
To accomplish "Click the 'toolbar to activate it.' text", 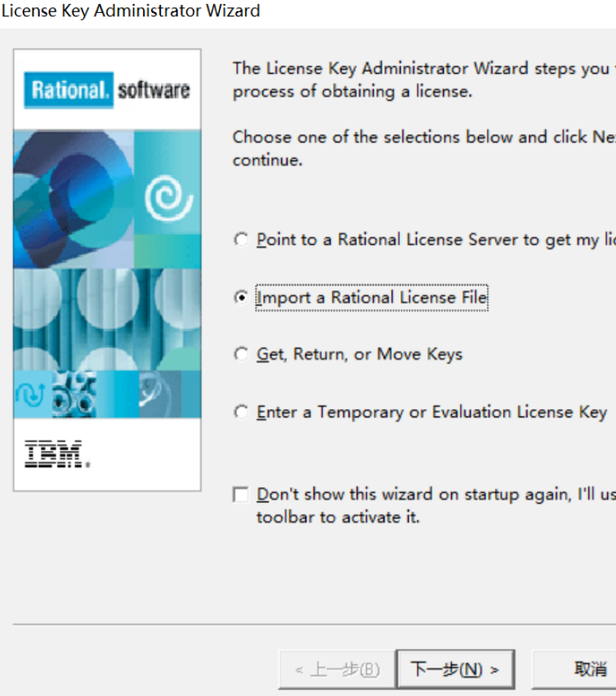I will (x=338, y=517).
